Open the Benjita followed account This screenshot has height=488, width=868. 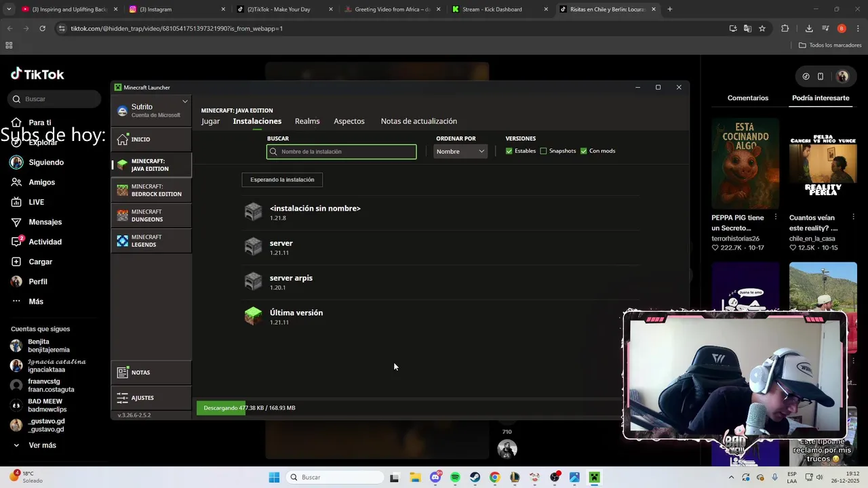tap(41, 346)
